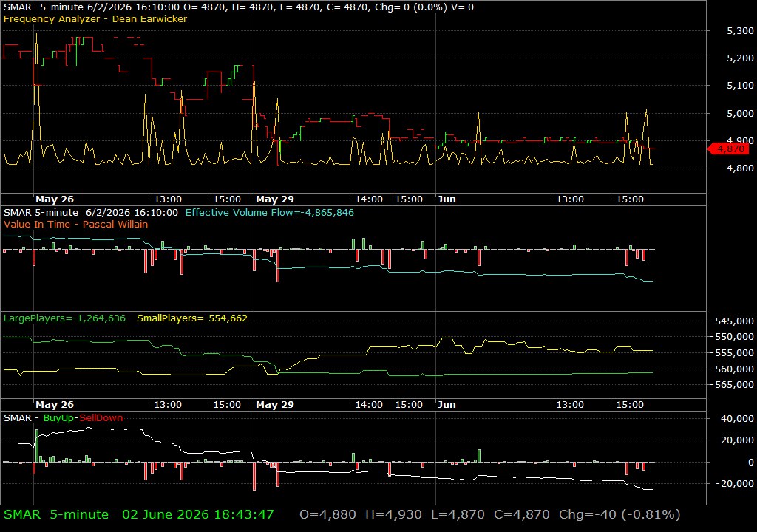The width and height of the screenshot is (757, 532).
Task: Click May 29 date on price chart time axis
Action: [x=275, y=199]
